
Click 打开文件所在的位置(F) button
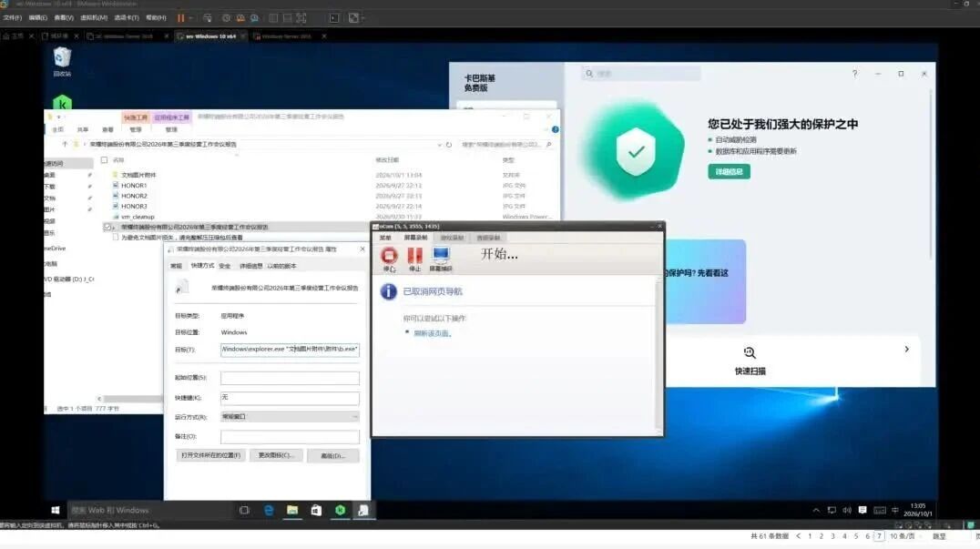point(210,455)
